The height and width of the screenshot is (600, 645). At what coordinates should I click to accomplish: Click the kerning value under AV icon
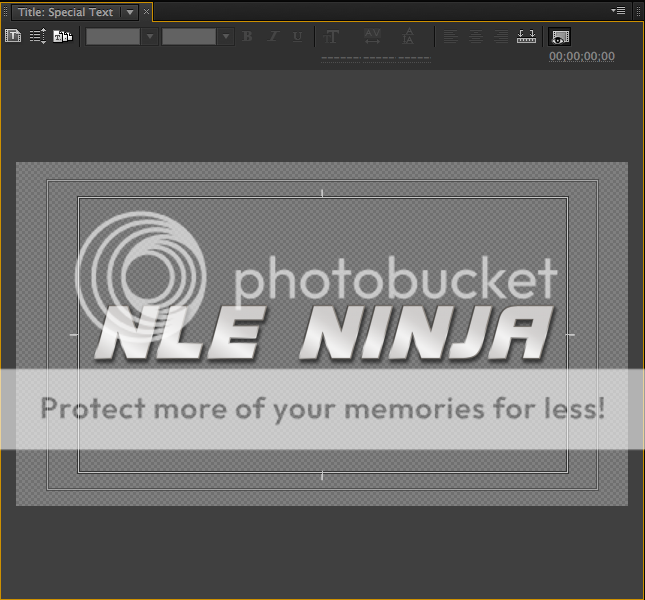pyautogui.click(x=379, y=58)
